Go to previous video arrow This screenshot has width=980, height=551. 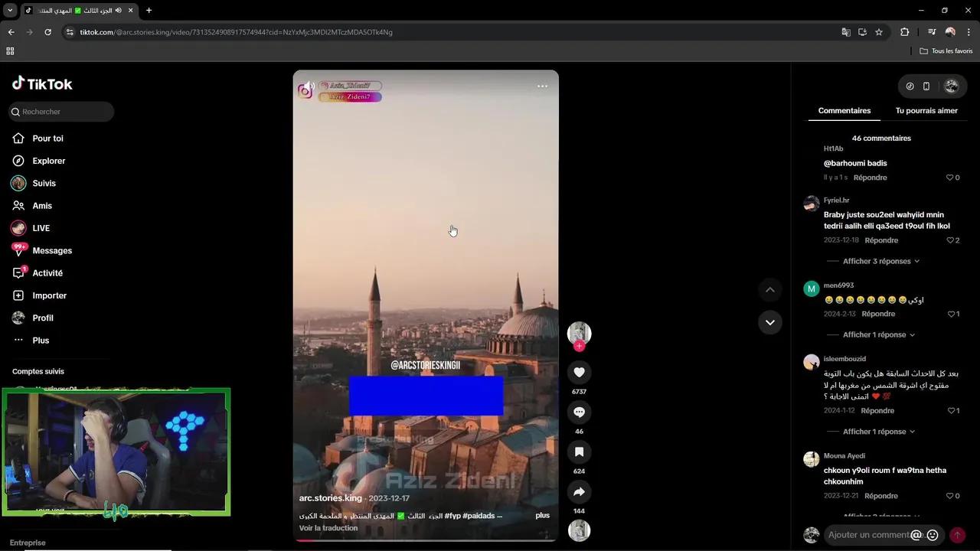pos(770,289)
